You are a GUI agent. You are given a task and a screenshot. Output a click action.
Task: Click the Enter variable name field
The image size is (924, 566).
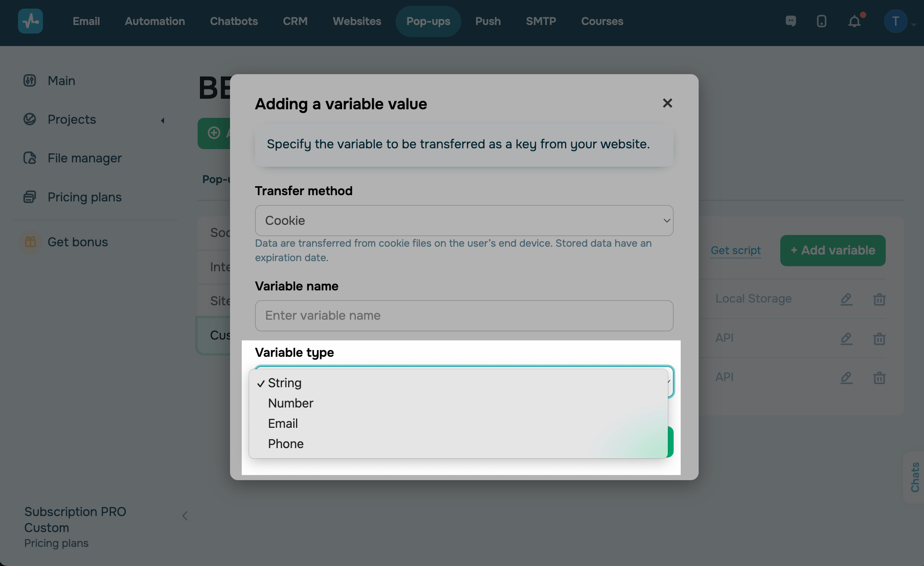tap(463, 315)
